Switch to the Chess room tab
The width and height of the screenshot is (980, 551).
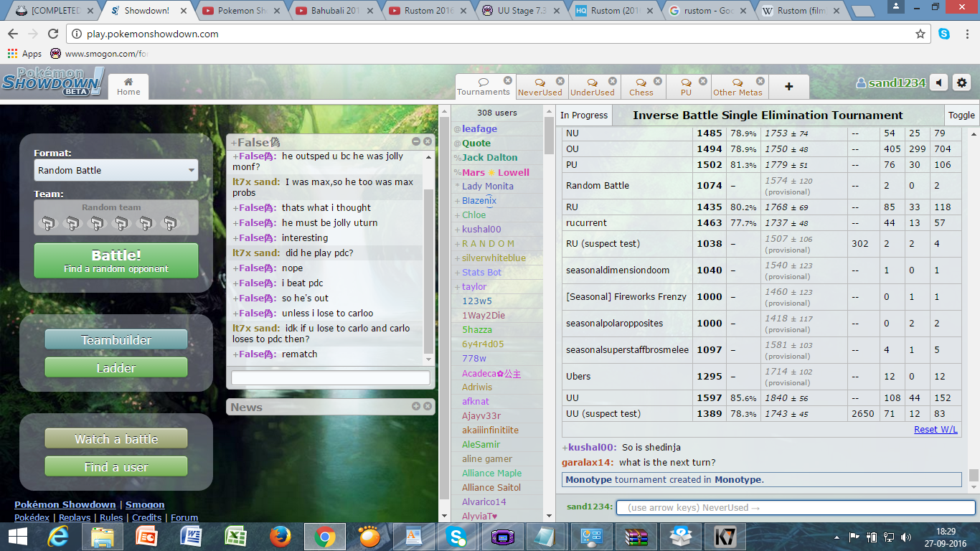pyautogui.click(x=641, y=86)
